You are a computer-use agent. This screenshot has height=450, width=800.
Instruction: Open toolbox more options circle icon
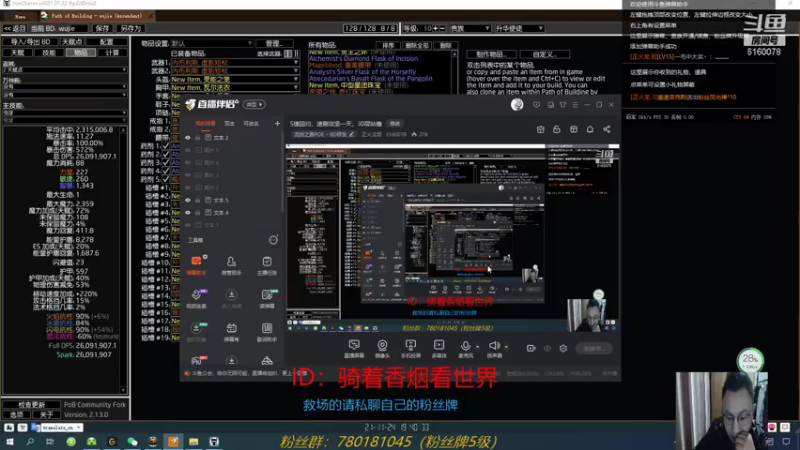tap(273, 240)
